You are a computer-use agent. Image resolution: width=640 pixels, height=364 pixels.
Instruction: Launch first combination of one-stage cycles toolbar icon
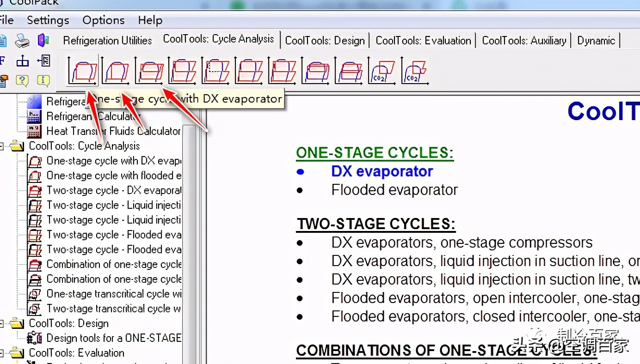click(315, 71)
